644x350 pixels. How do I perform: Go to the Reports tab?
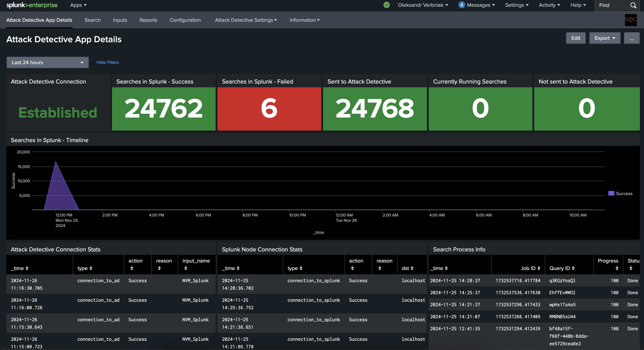[148, 20]
